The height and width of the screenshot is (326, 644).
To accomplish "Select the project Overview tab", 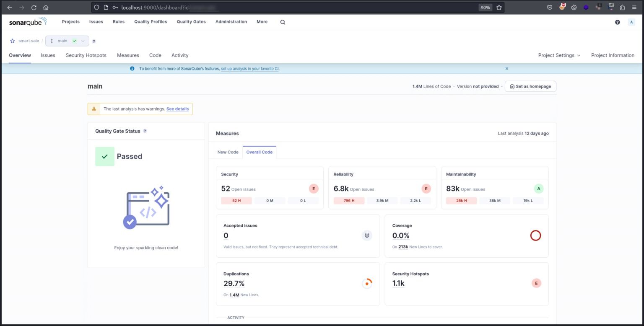I will coord(20,55).
